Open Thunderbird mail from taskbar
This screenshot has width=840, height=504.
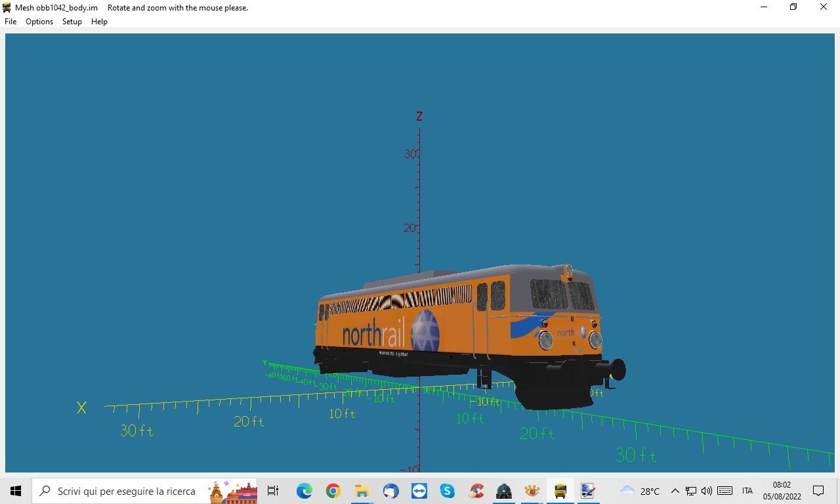tap(390, 491)
